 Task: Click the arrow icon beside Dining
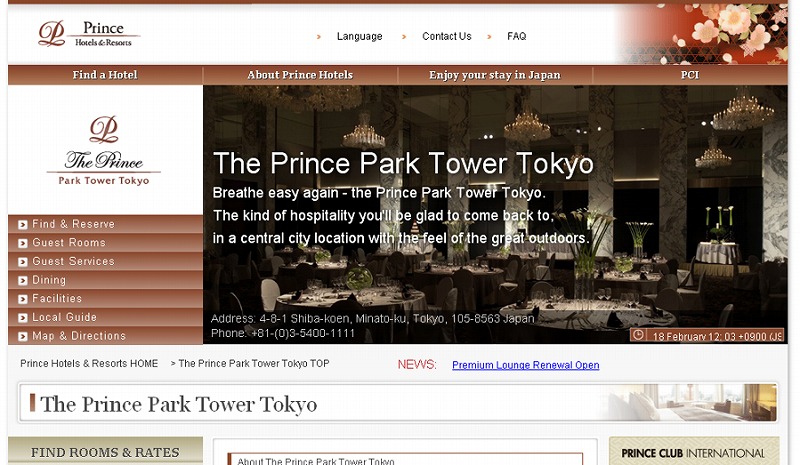(x=22, y=281)
